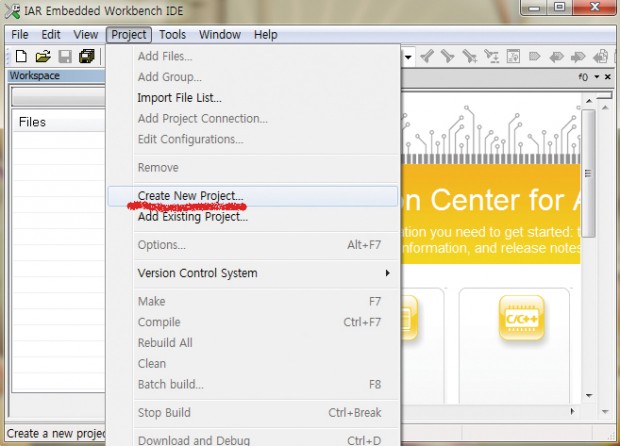
Task: Click the Previous Bookmark arrow icon
Action: [x=556, y=57]
